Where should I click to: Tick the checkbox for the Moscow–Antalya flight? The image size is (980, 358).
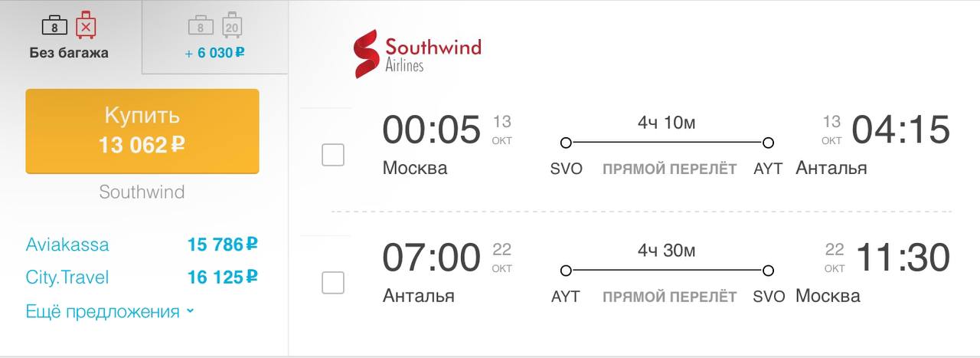333,155
